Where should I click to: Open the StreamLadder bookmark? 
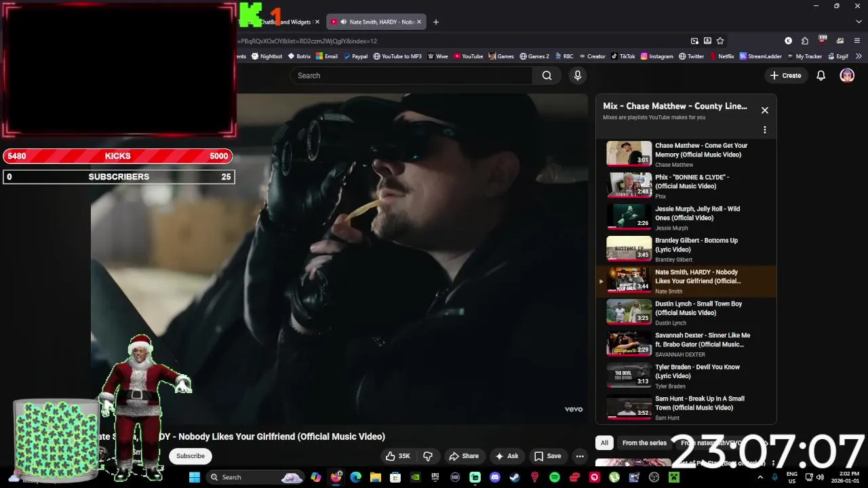tap(761, 56)
